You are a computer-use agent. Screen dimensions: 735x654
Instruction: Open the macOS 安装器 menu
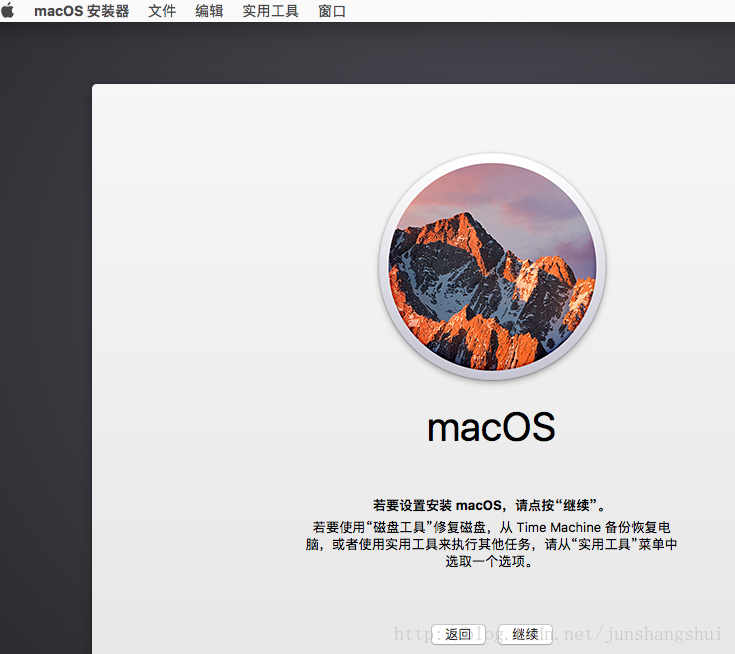coord(82,11)
